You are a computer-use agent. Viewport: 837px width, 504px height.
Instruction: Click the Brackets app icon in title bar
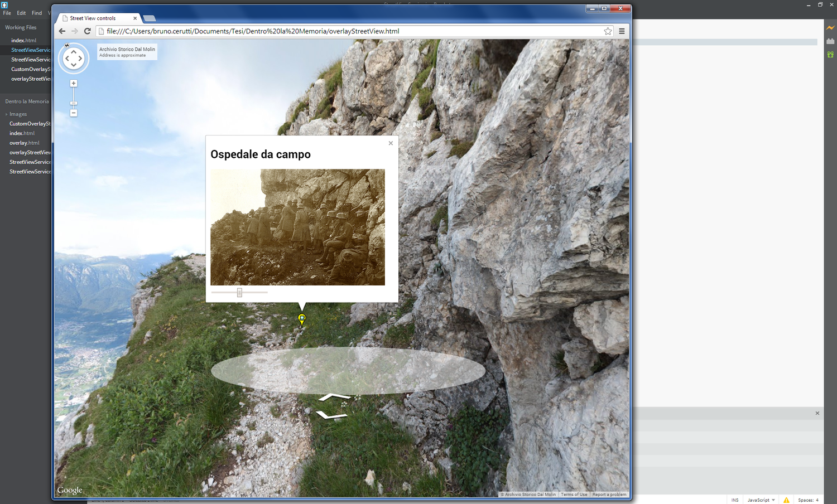4,4
